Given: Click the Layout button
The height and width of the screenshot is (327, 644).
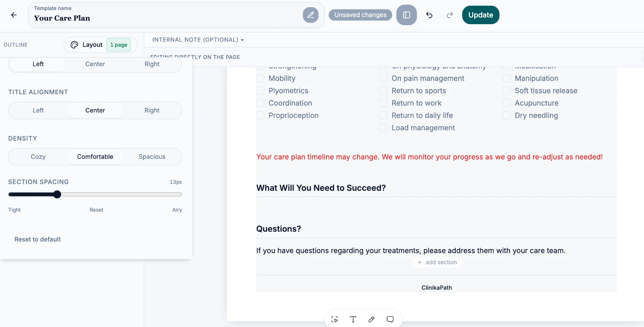Looking at the screenshot, I should [x=100, y=45].
